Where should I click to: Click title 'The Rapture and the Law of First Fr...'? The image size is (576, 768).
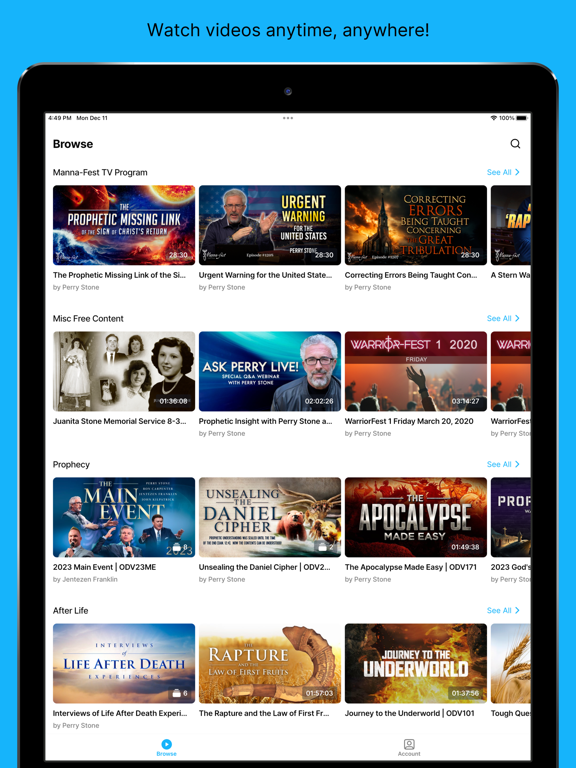tap(264, 713)
